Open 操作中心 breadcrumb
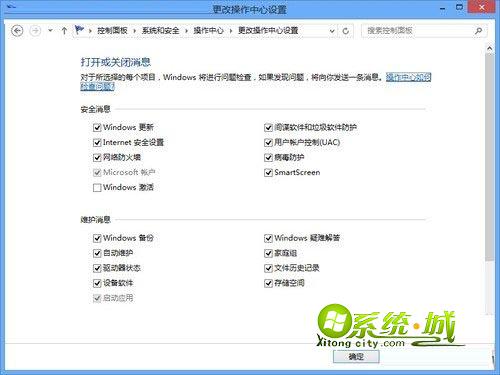Screen dimensions: 500x375 click(x=208, y=31)
